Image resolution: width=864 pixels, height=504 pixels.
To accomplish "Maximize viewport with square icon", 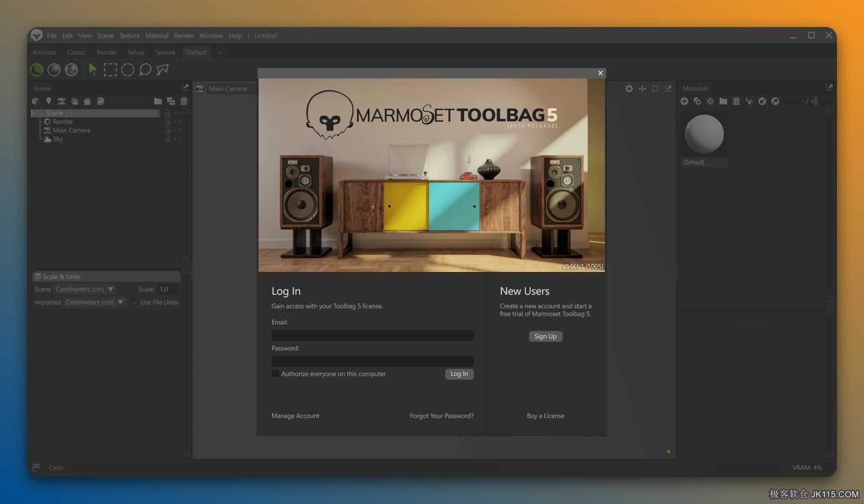I will (655, 89).
